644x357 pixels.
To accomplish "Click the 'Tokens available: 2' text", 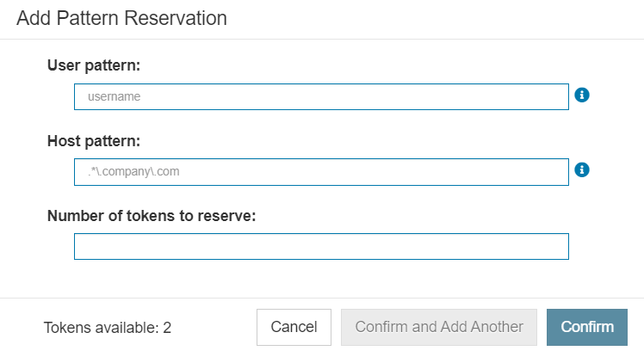I will (108, 328).
